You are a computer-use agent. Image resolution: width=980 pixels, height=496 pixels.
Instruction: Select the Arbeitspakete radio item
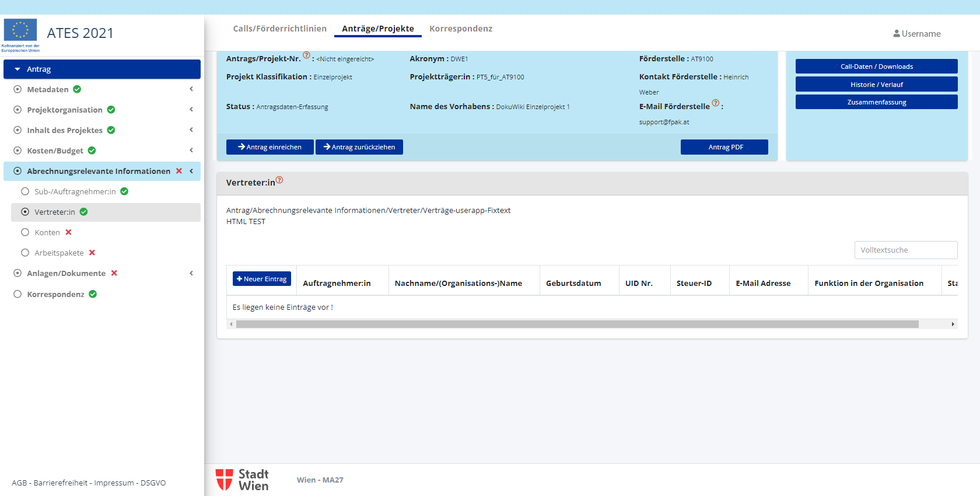click(25, 253)
